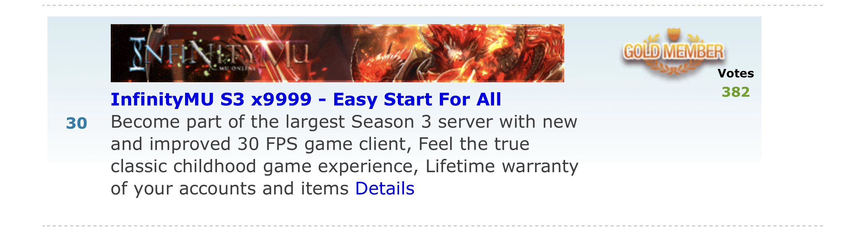Image resolution: width=868 pixels, height=227 pixels.
Task: Click Easy Start For All title text
Action: 417,99
